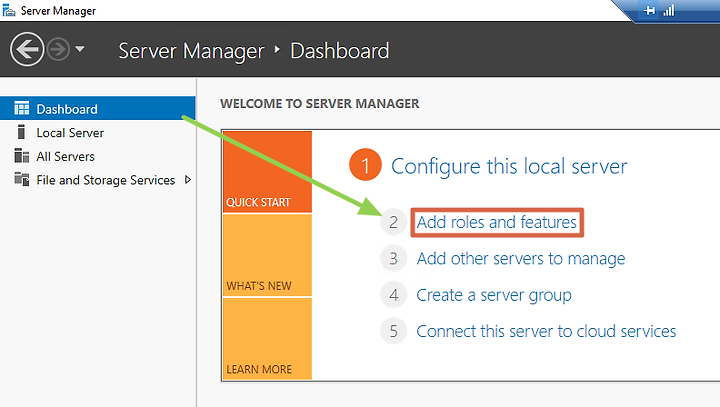Screen dimensions: 720x407
Task: Click WELCOME TO SERVER MANAGER heading
Action: 320,104
